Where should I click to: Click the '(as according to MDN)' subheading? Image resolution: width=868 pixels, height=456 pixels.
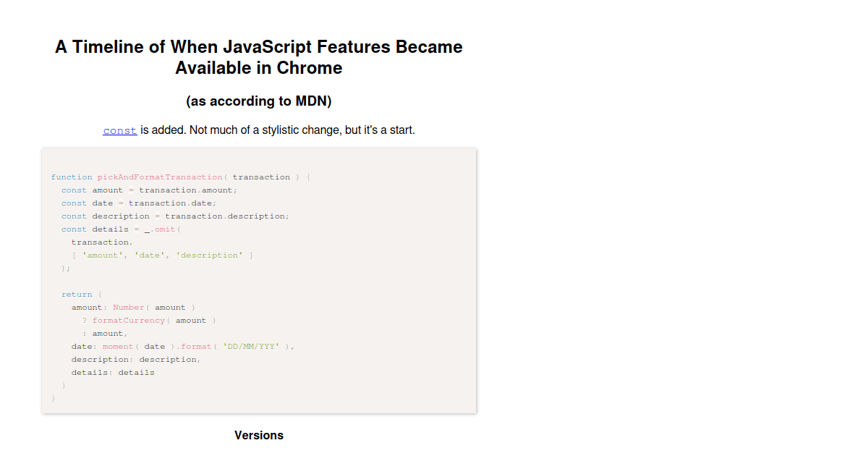pyautogui.click(x=259, y=101)
